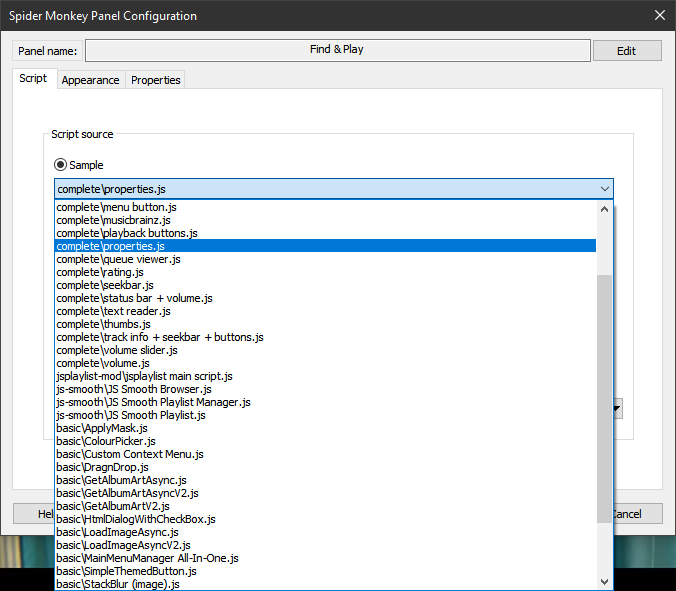Click the Panel name field
676x591 pixels.
[336, 50]
